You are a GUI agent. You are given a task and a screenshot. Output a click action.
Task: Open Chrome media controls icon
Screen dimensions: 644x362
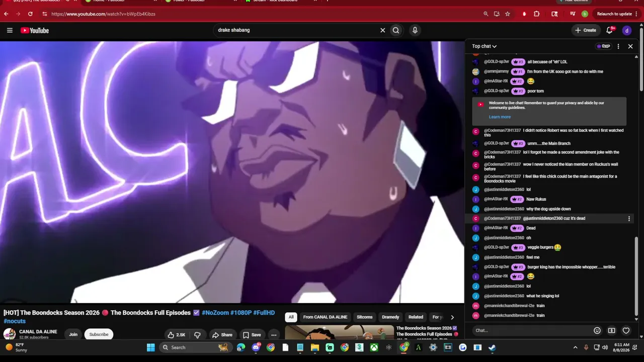coord(573,14)
